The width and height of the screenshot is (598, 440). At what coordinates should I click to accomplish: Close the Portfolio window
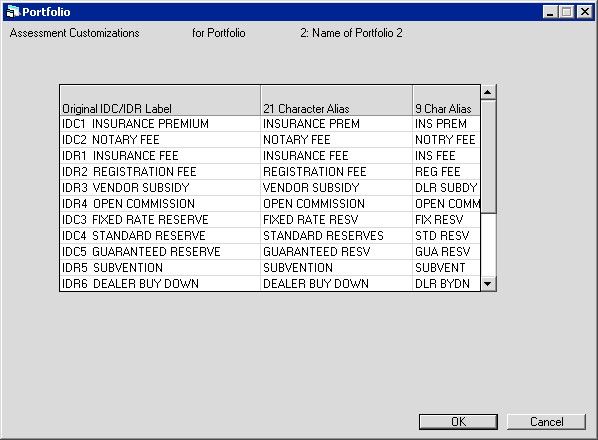584,12
